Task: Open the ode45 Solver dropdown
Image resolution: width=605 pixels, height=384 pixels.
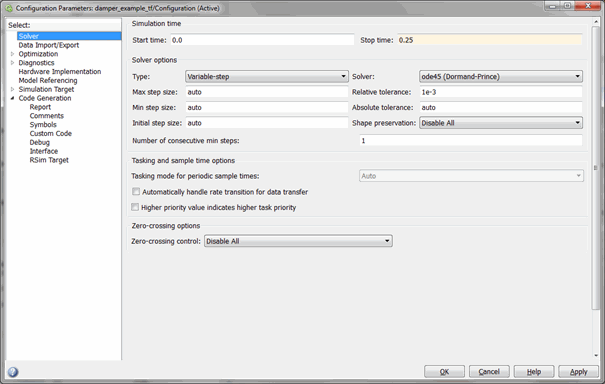Action: pyautogui.click(x=501, y=76)
